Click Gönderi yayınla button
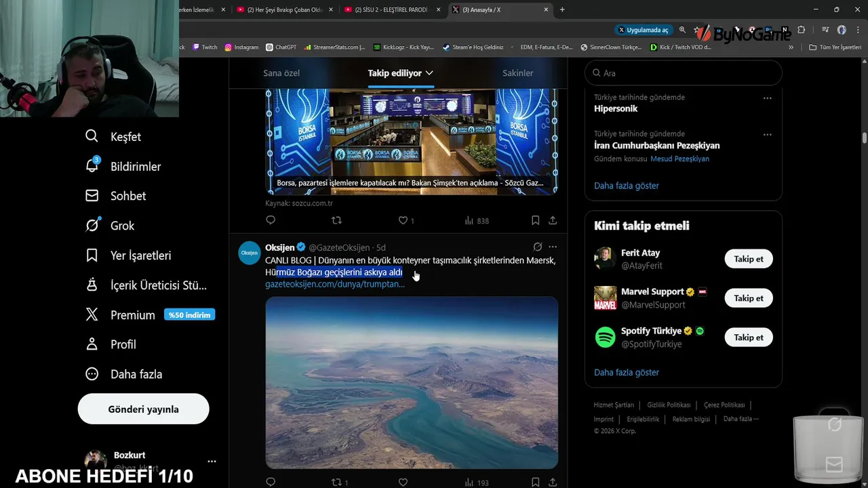Image resolution: width=868 pixels, height=488 pixels. click(x=143, y=409)
